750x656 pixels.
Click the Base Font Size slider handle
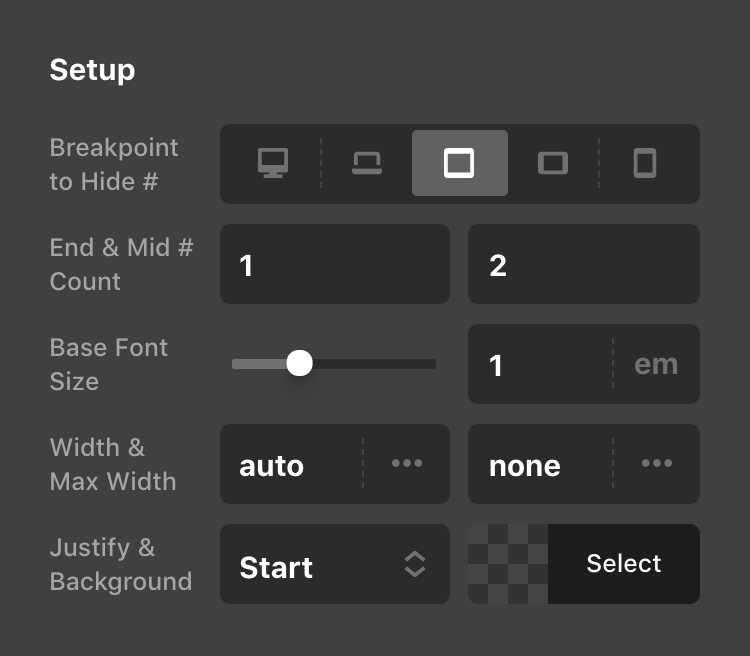[299, 363]
